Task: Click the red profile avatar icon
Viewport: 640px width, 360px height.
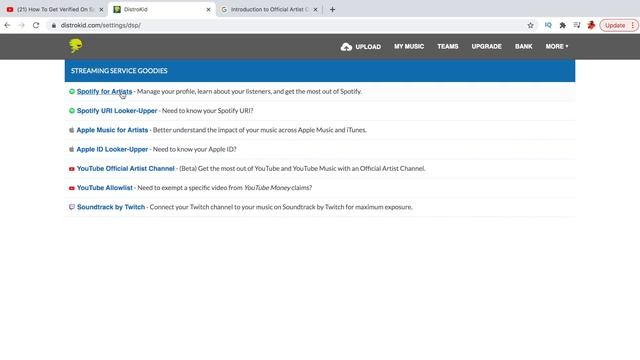Action: coord(591,25)
